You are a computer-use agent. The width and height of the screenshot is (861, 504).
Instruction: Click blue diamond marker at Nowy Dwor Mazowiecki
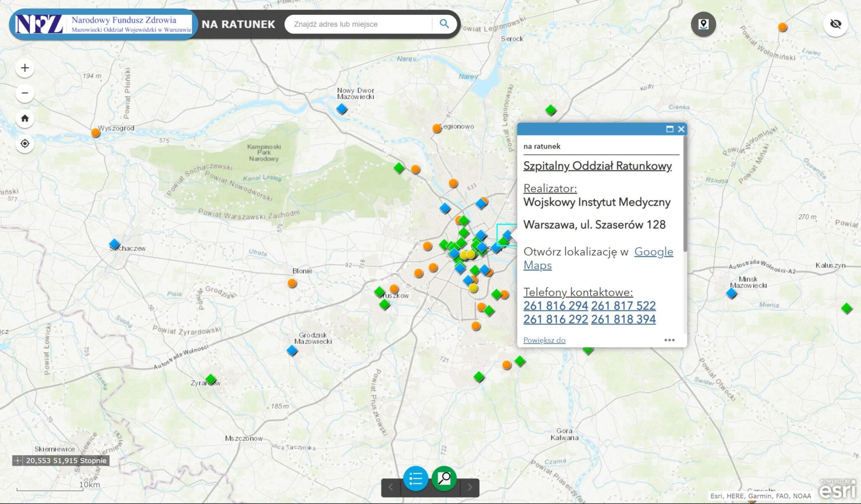coord(342,109)
